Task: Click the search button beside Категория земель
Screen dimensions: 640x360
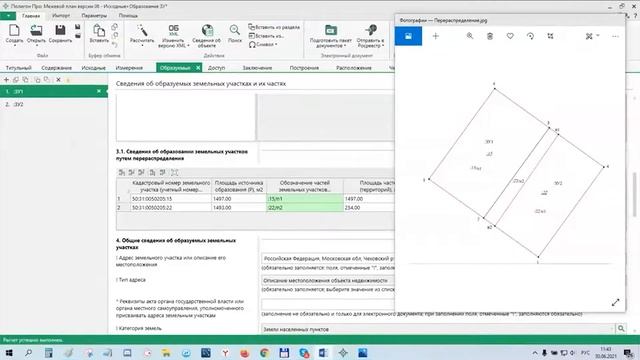Action: tap(621, 329)
